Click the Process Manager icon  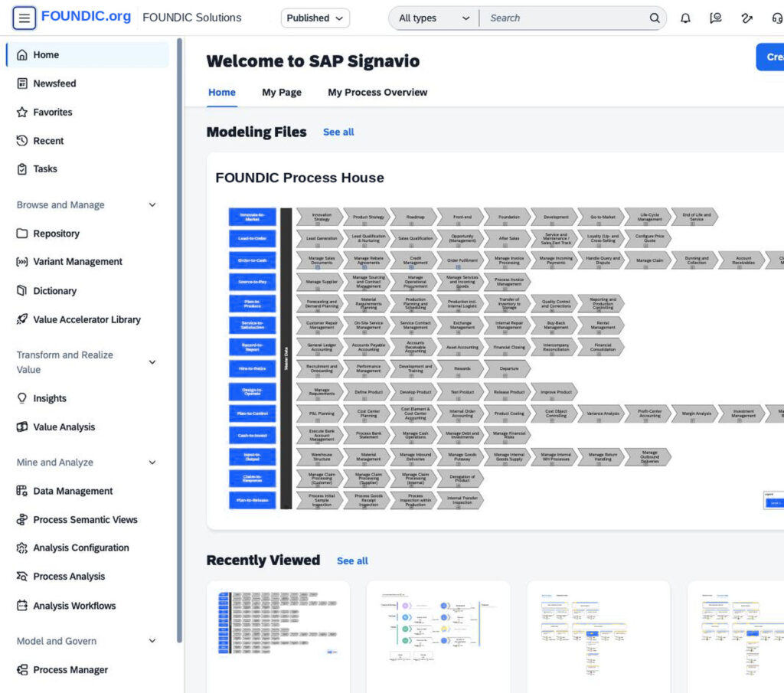22,669
